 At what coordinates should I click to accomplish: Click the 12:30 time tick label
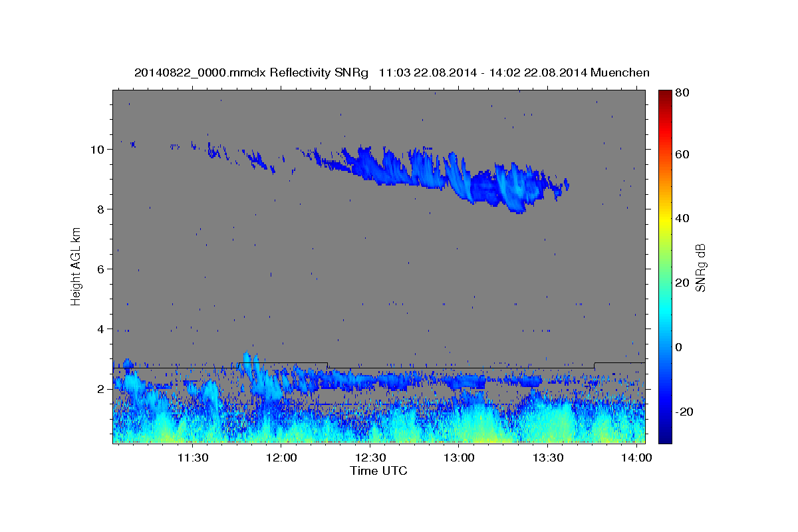[370, 458]
